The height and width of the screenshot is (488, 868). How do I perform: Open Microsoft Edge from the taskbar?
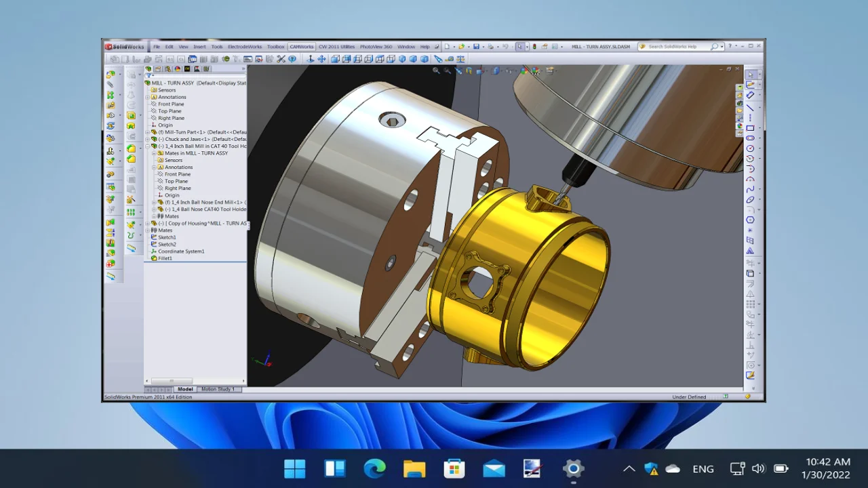pyautogui.click(x=374, y=468)
